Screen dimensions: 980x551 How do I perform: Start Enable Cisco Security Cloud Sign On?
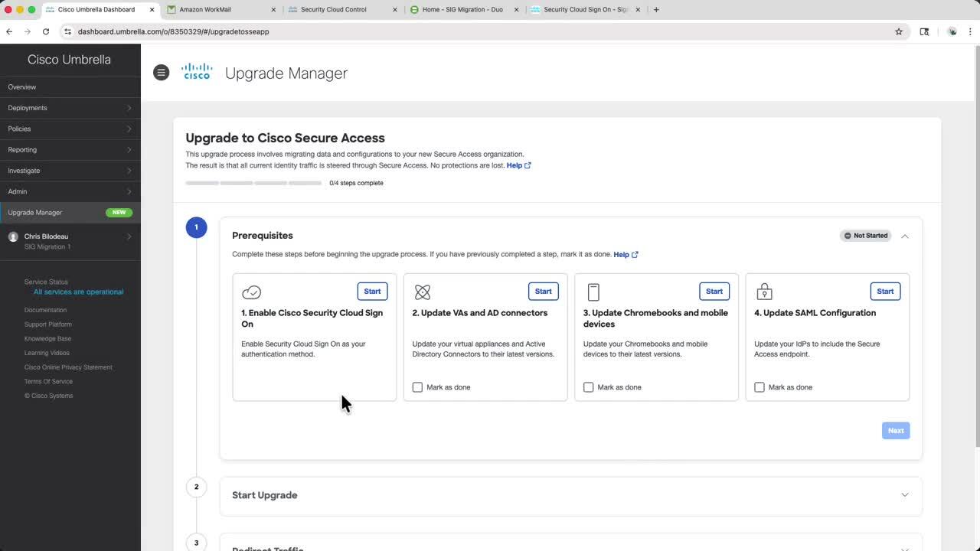click(x=372, y=292)
